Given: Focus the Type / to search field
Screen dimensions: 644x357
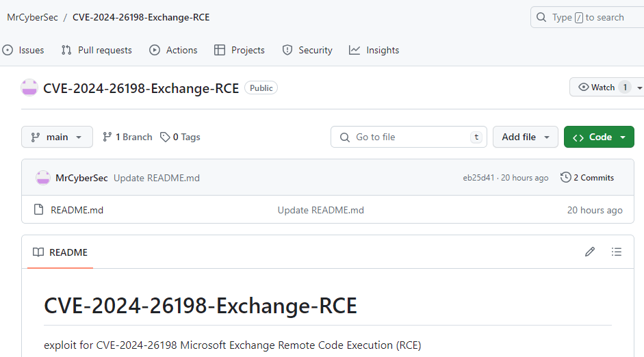Looking at the screenshot, I should pos(587,17).
